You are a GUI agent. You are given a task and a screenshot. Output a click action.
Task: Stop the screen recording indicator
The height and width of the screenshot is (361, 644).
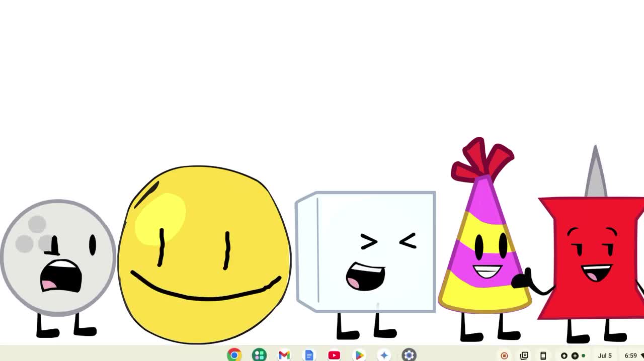pos(504,355)
